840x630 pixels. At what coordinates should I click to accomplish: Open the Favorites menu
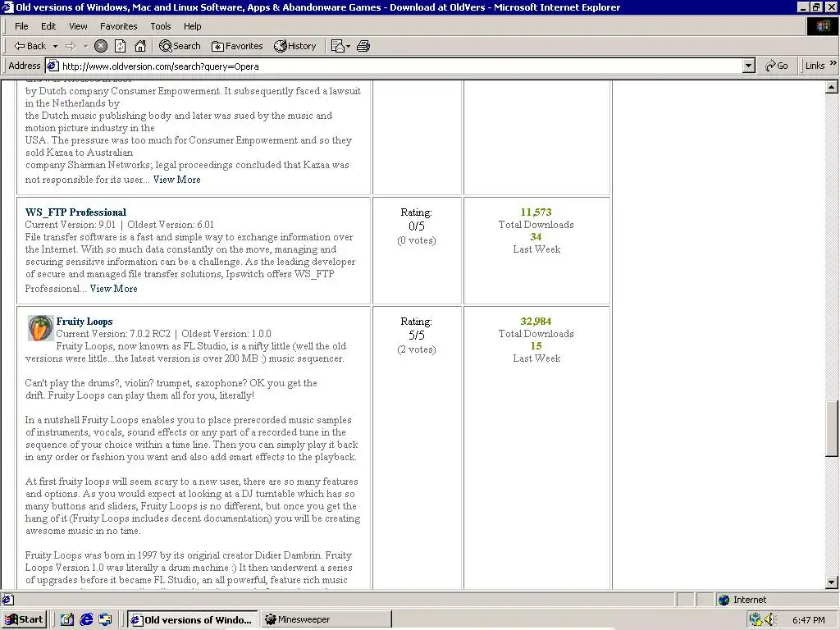[x=118, y=26]
